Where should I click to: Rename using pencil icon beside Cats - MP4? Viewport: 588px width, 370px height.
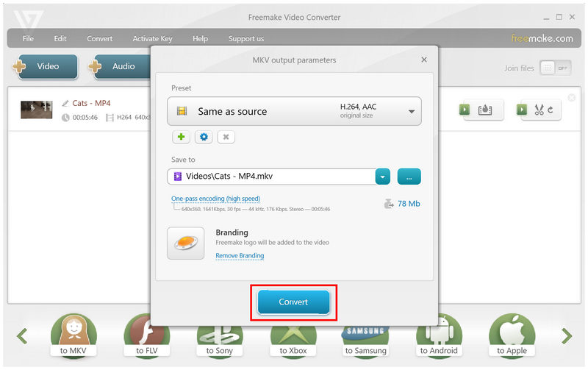[x=65, y=103]
